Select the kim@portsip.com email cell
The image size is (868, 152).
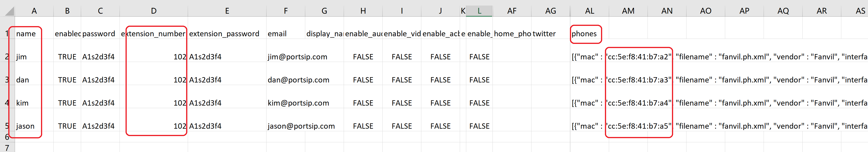[x=298, y=103]
